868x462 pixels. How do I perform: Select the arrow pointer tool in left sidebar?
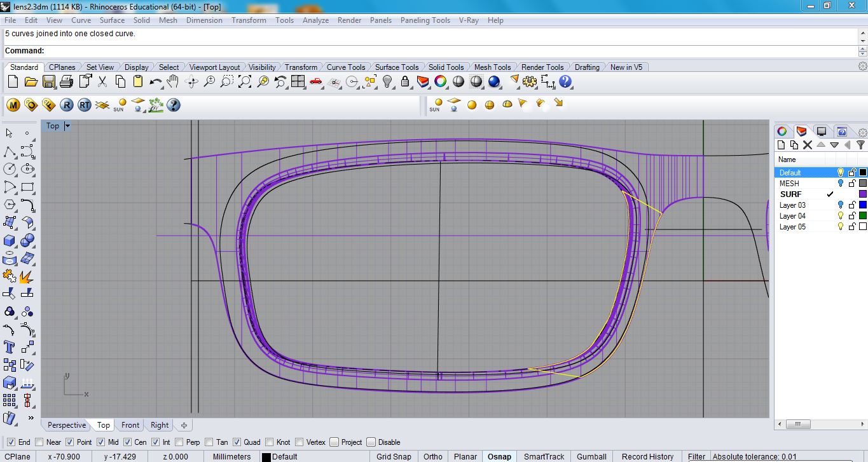click(9, 133)
